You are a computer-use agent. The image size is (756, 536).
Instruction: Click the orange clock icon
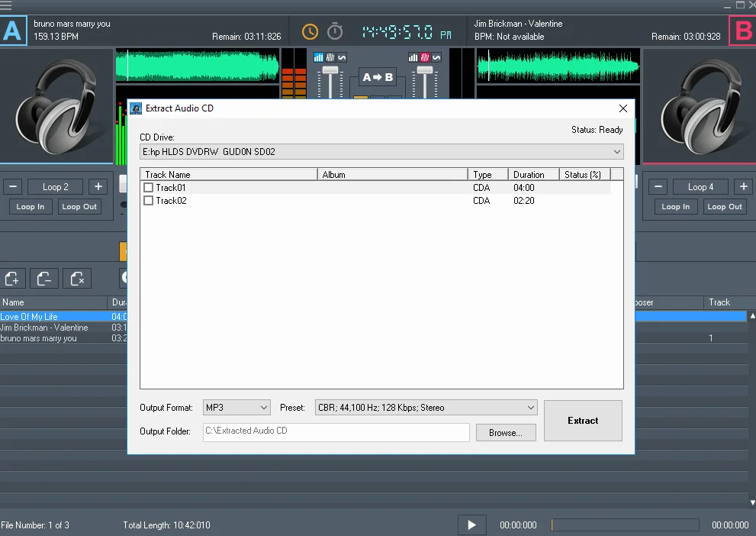pos(310,32)
